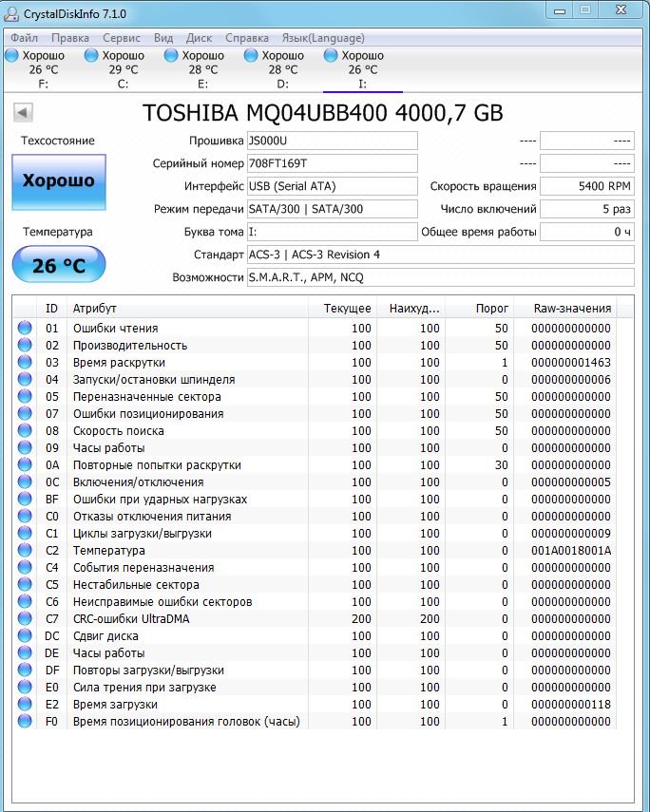The height and width of the screenshot is (812, 650).
Task: Click status orb for attribute 01 Ошибки чтения
Action: [24, 329]
